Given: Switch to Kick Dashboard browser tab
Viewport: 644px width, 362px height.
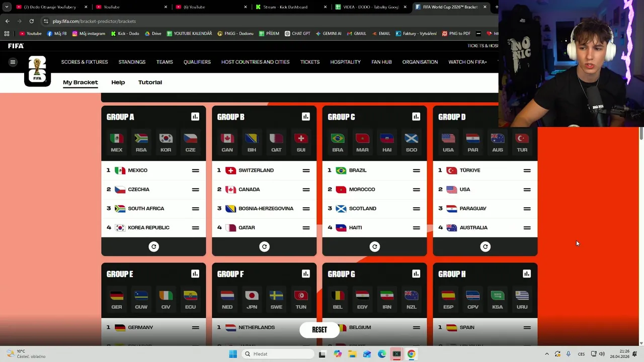Looking at the screenshot, I should click(x=290, y=7).
